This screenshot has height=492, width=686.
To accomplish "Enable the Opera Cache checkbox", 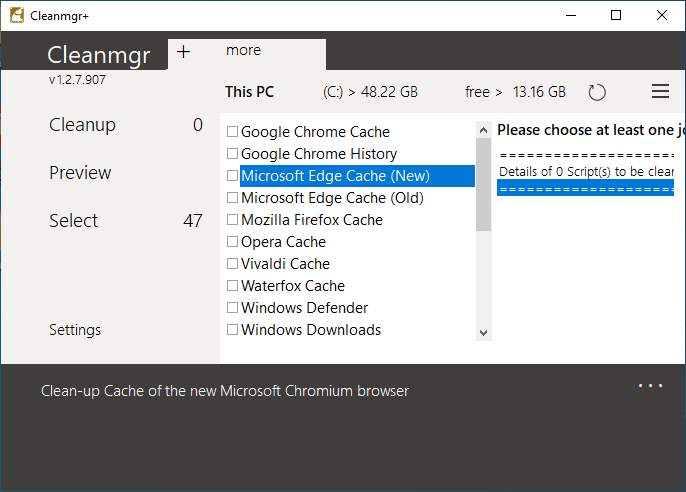I will pos(232,241).
